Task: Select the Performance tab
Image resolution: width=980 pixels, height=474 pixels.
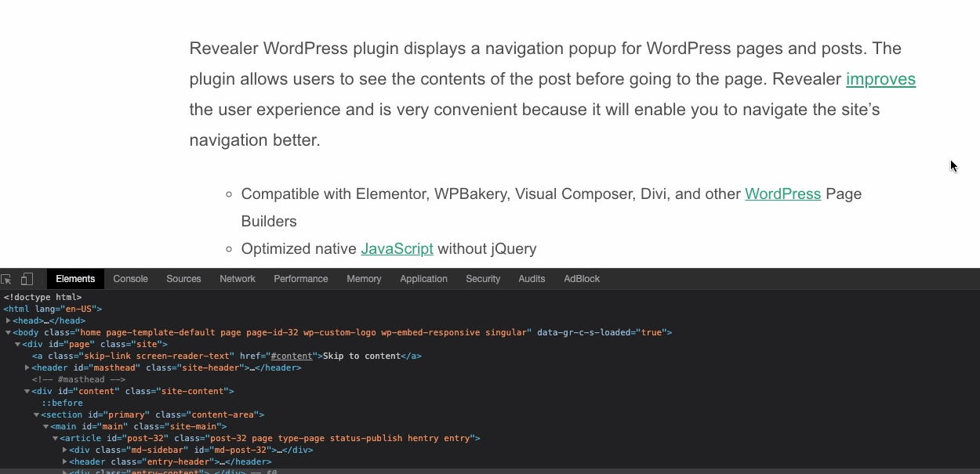Action: click(x=300, y=279)
